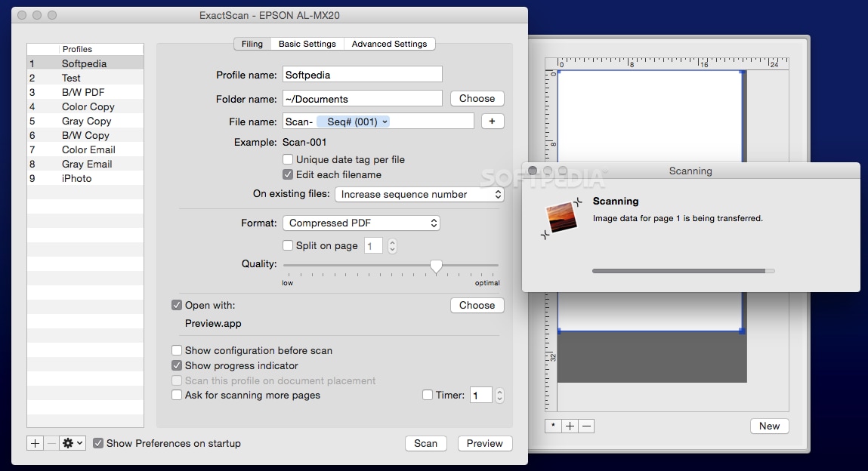Switch to the Basic Settings tab
The height and width of the screenshot is (471, 868).
(x=307, y=44)
